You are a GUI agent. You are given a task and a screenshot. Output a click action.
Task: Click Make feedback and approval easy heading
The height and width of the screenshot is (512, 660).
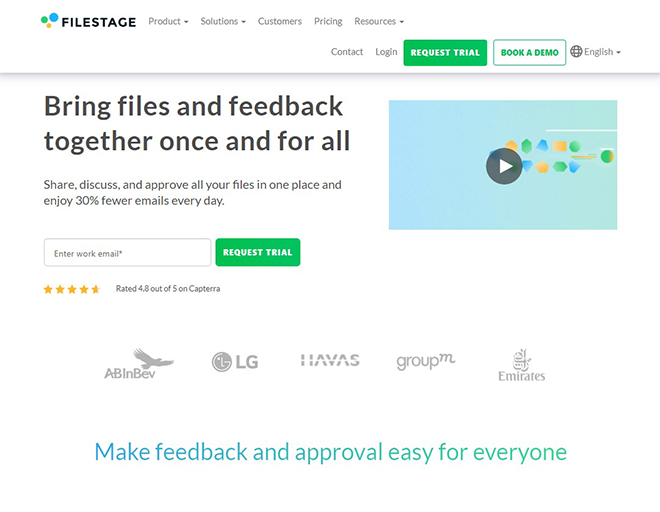[330, 452]
